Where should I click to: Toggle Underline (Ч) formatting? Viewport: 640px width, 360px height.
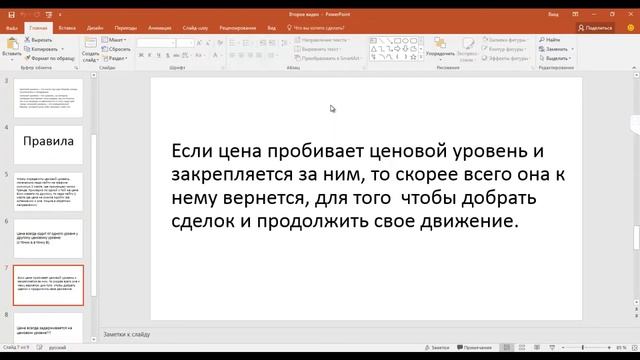point(159,55)
